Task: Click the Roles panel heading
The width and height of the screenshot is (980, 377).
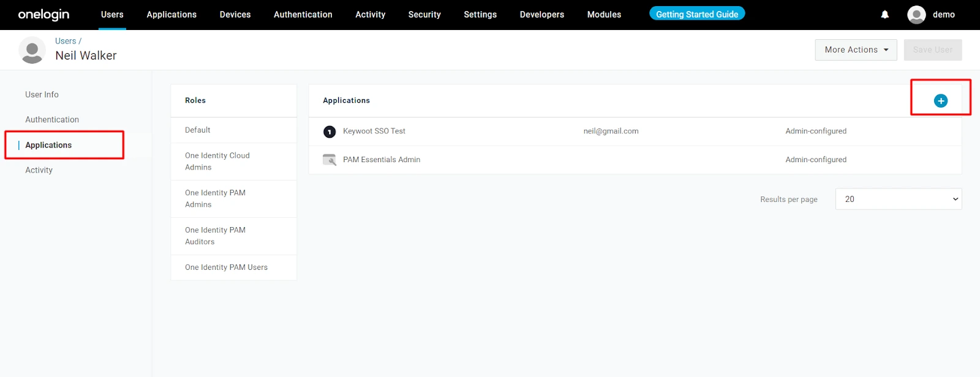Action: click(x=195, y=100)
